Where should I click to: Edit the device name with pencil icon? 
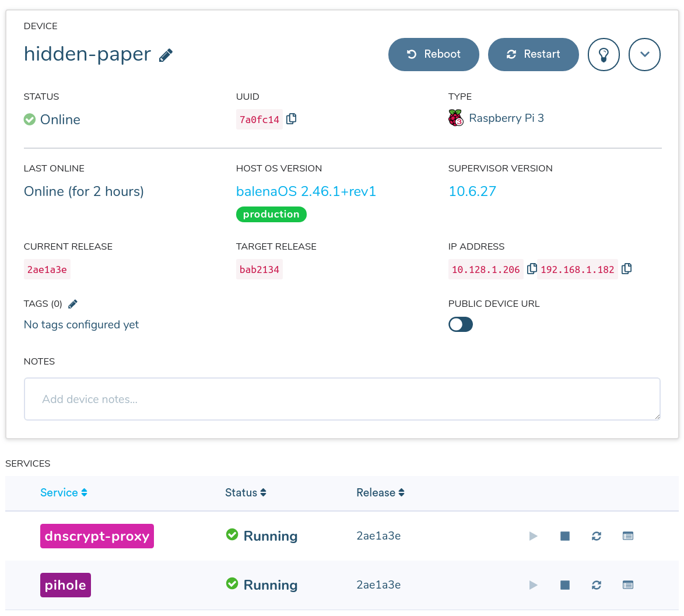pos(166,55)
